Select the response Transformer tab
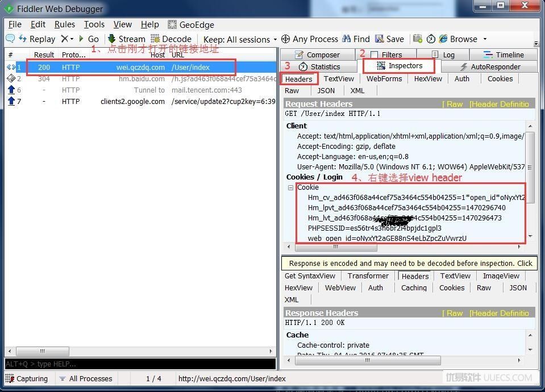Image resolution: width=545 pixels, height=392 pixels. click(x=368, y=276)
